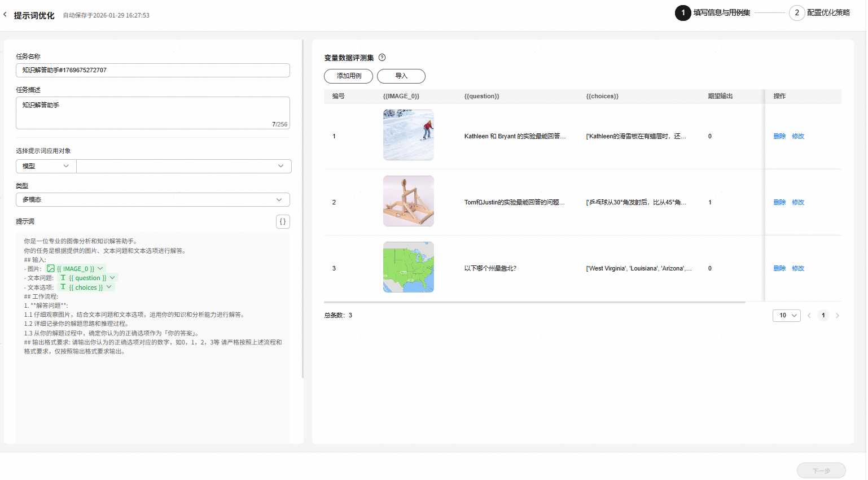Open the 模型 target type dropdown
The width and height of the screenshot is (868, 480).
[x=46, y=166]
